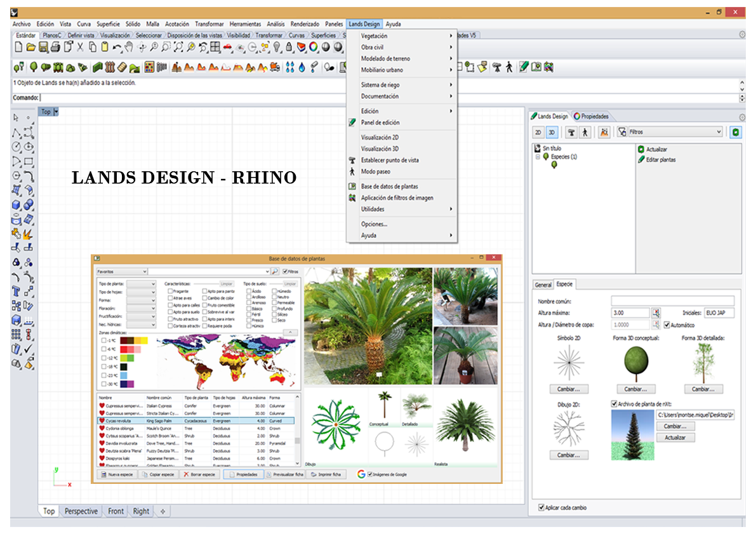The height and width of the screenshot is (534, 756).
Task: Click the New document icon in Estándar toolbar
Action: coord(18,47)
